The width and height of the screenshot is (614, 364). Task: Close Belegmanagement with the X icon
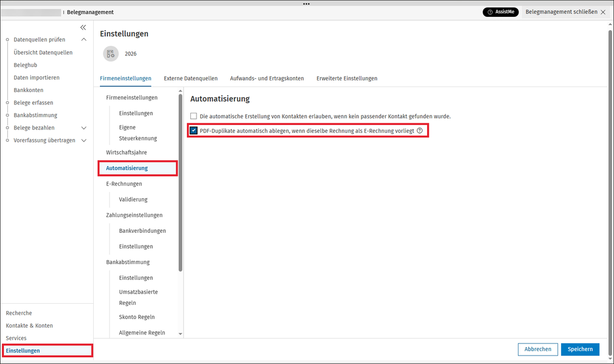[x=603, y=12]
